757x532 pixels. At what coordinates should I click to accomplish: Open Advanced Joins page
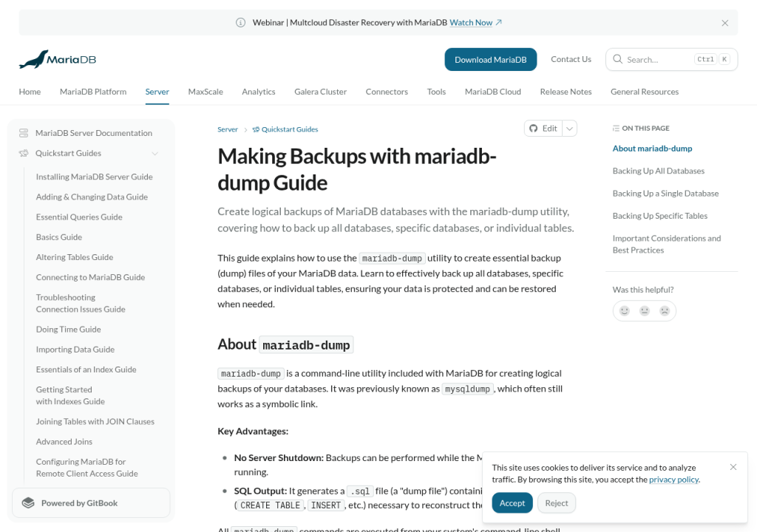click(64, 442)
